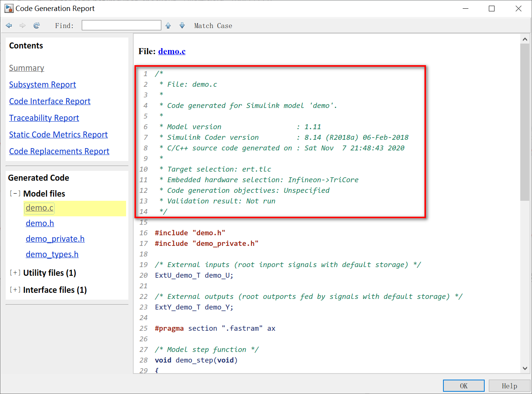The image size is (532, 394).
Task: Find previous match with up arrow
Action: [168, 25]
